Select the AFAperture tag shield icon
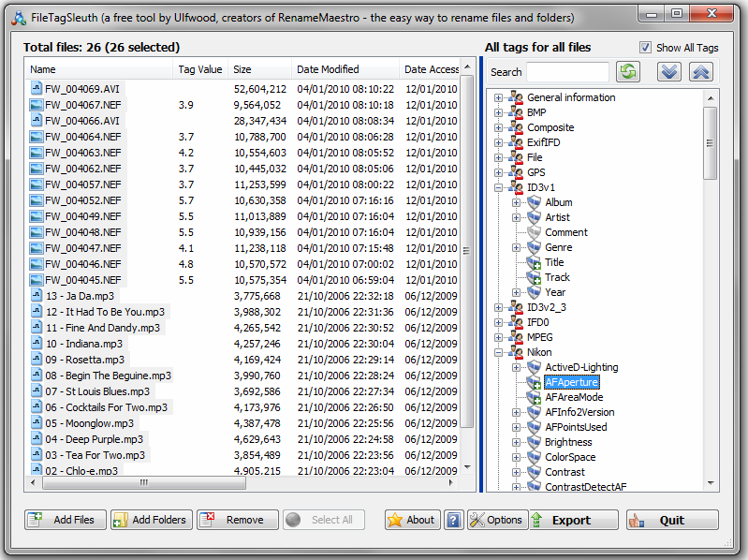Screen dimensions: 748x560 click(534, 383)
